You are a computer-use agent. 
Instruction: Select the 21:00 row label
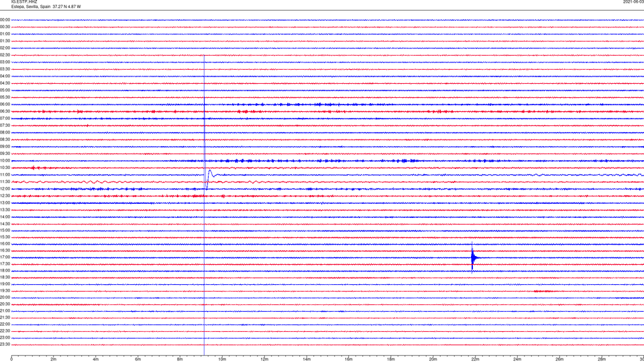click(5, 310)
